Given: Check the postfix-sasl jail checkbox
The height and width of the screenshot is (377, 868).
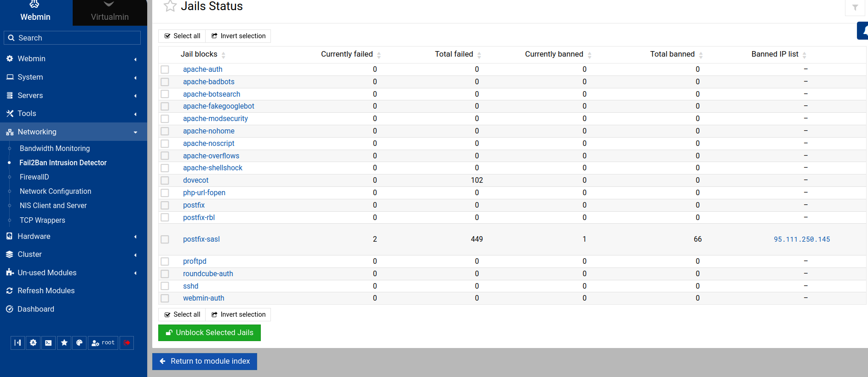Looking at the screenshot, I should 165,239.
